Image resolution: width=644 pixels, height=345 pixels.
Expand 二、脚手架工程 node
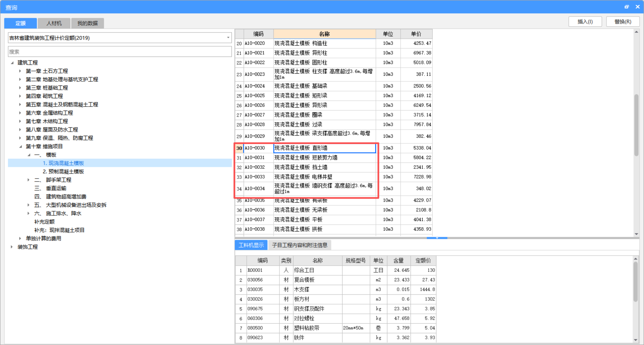click(29, 180)
